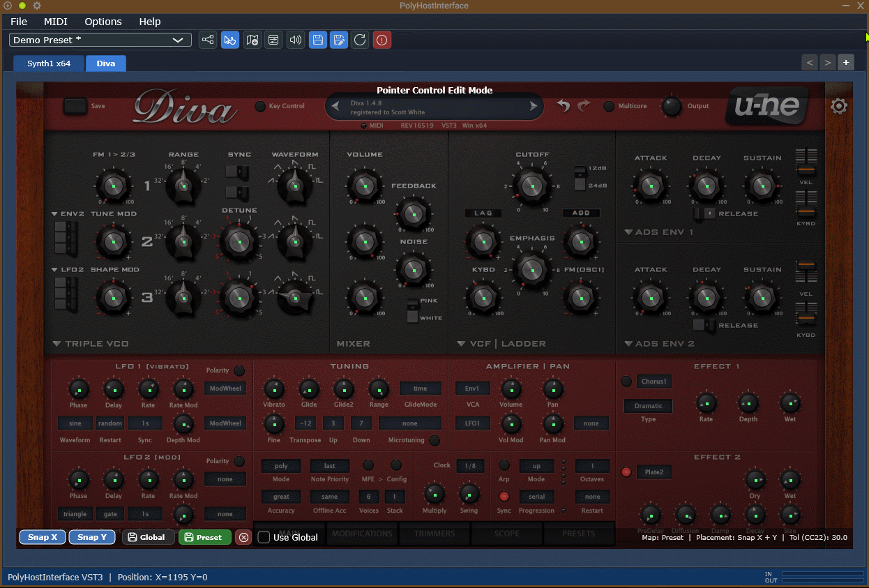
Task: Click the red panic alert icon
Action: click(382, 40)
